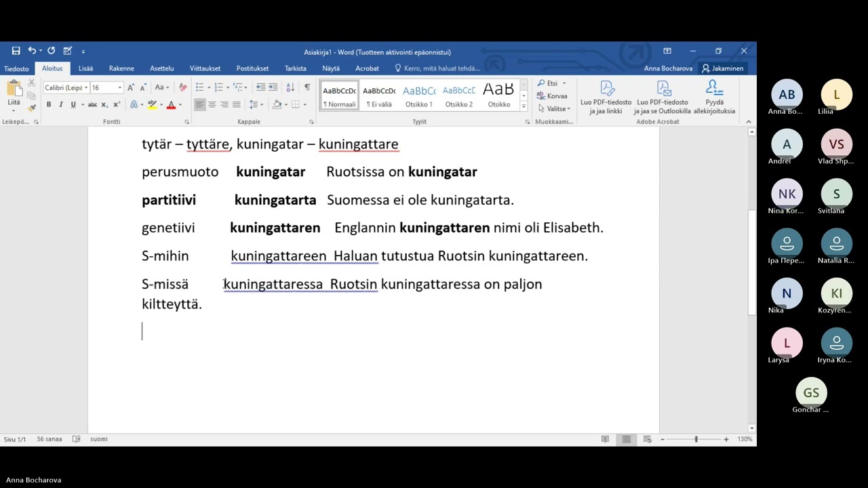Adjust the zoom slider in the status bar
This screenshot has width=868, height=488.
point(696,439)
